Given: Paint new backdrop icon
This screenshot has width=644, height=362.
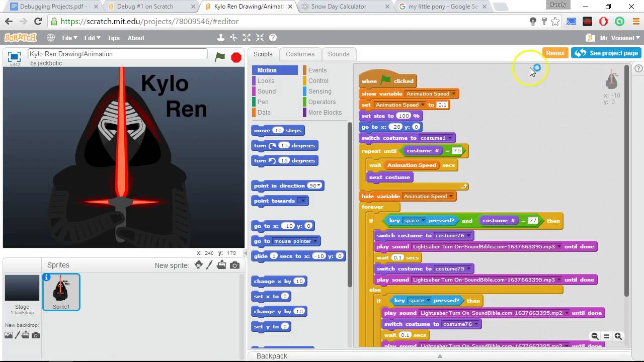Looking at the screenshot, I should [x=18, y=335].
